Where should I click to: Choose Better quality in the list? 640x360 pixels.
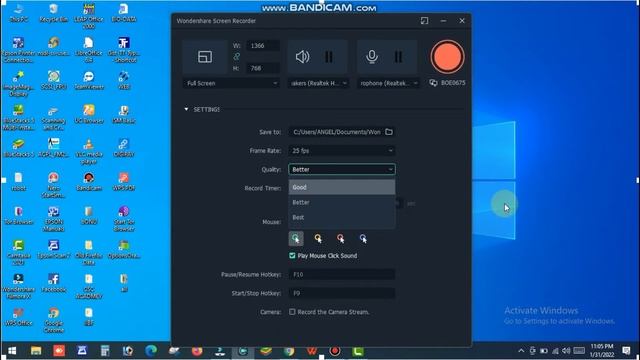(x=342, y=202)
